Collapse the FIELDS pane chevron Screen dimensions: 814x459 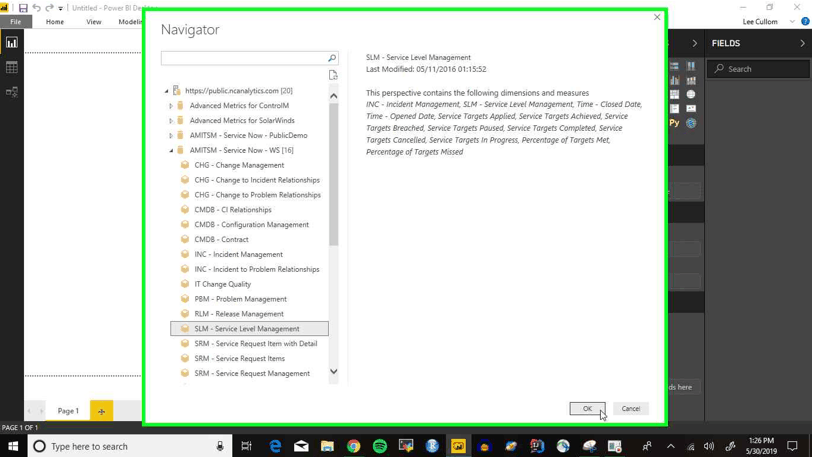(803, 44)
